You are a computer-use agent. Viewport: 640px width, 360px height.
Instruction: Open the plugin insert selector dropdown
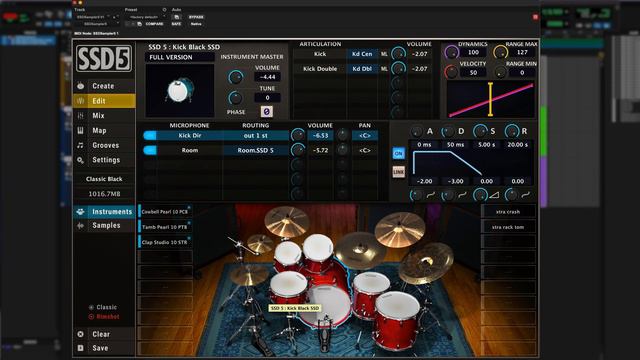pos(98,24)
